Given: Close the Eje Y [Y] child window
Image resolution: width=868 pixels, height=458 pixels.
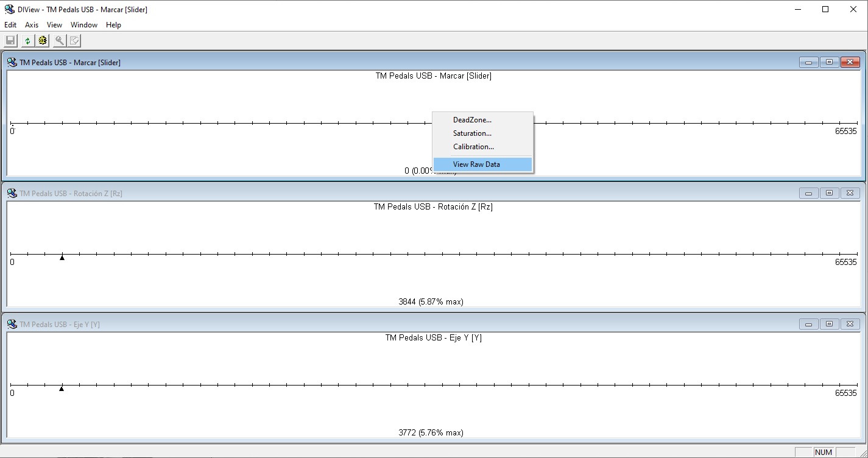Looking at the screenshot, I should (x=850, y=324).
